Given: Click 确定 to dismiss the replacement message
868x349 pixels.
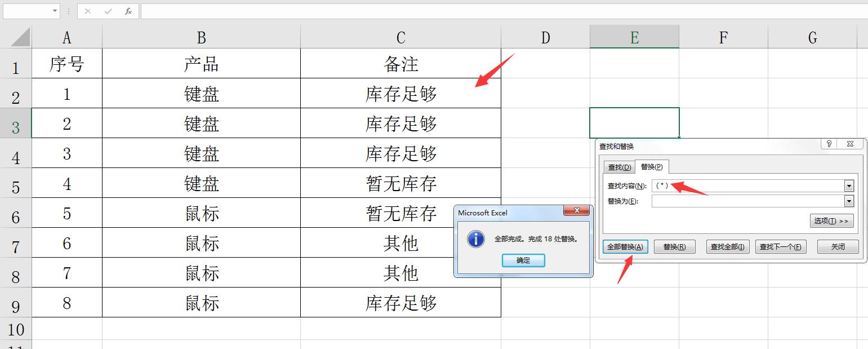Looking at the screenshot, I should tap(523, 260).
